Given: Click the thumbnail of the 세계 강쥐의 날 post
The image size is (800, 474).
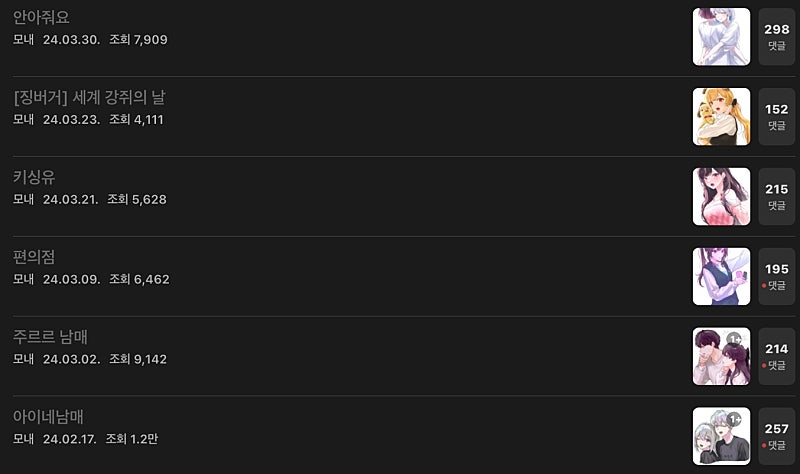Looking at the screenshot, I should [x=721, y=117].
